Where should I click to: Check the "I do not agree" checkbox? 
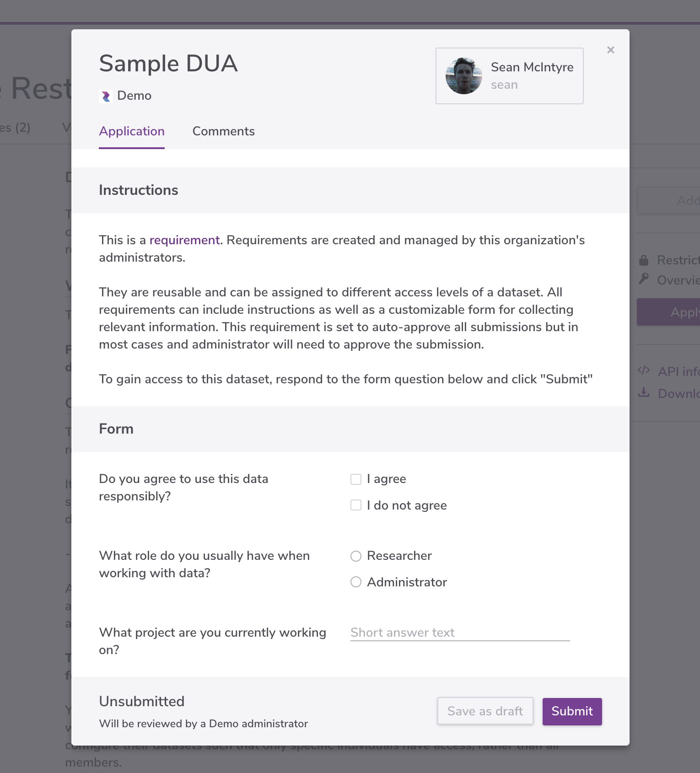(x=356, y=505)
